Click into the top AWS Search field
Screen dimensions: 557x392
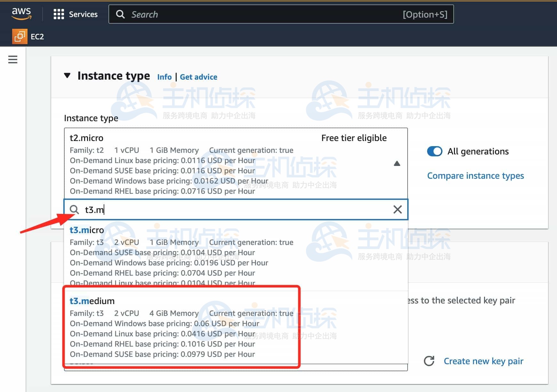coord(262,14)
